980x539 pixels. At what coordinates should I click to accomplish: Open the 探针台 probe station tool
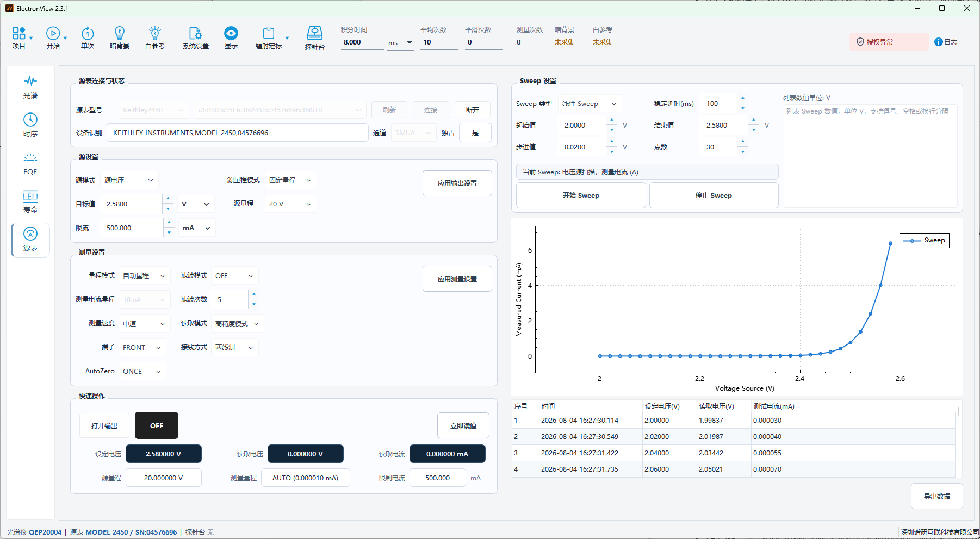tap(315, 37)
